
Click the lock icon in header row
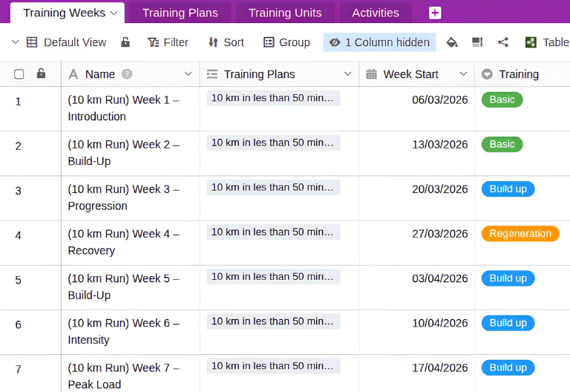pos(41,73)
